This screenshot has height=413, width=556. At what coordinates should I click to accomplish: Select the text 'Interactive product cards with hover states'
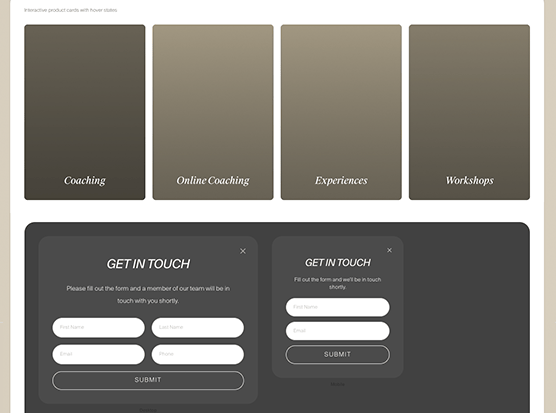(x=71, y=10)
